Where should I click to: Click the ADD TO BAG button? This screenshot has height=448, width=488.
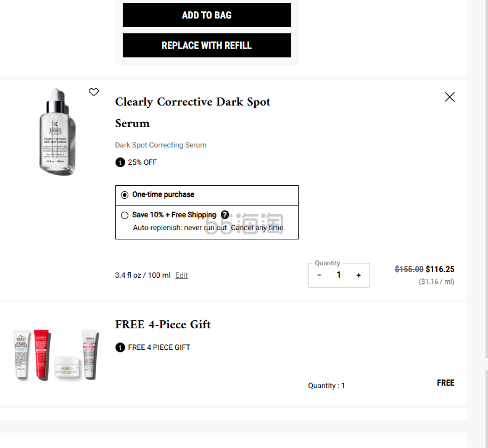tap(207, 15)
